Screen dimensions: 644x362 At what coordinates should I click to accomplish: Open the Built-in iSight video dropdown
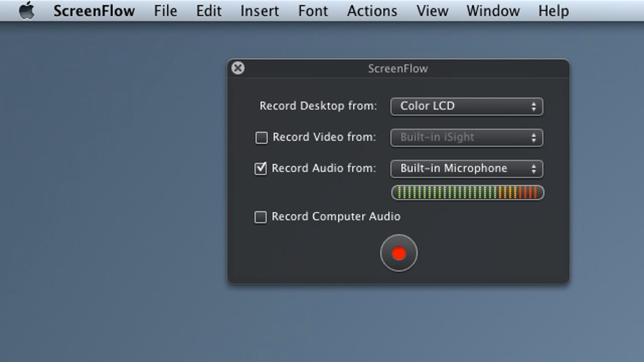tap(466, 138)
